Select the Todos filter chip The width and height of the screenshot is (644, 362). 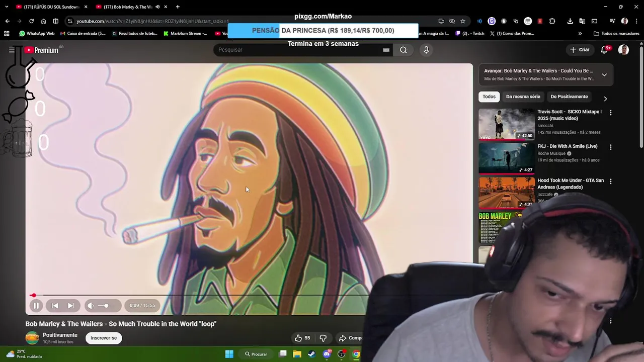pos(489,97)
